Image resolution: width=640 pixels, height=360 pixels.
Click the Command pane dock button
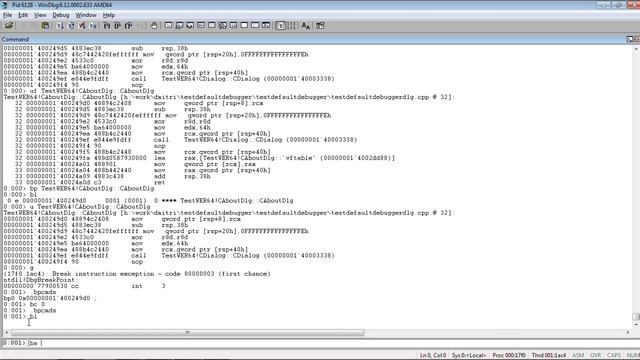click(x=630, y=39)
